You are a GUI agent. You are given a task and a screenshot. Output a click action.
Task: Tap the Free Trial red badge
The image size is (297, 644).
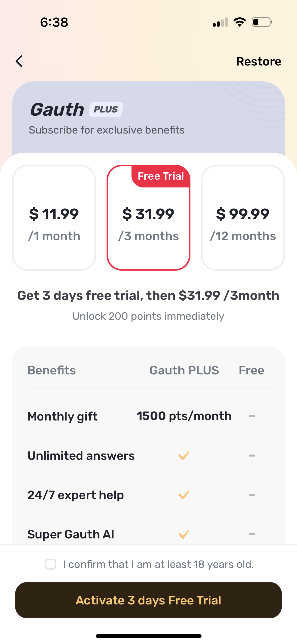pos(161,176)
